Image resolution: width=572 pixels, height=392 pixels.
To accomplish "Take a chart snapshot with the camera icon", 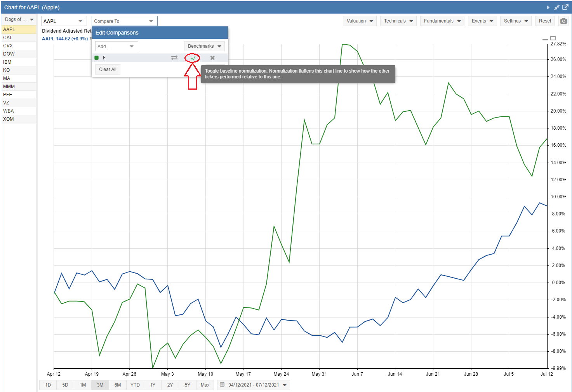I will click(x=563, y=21).
